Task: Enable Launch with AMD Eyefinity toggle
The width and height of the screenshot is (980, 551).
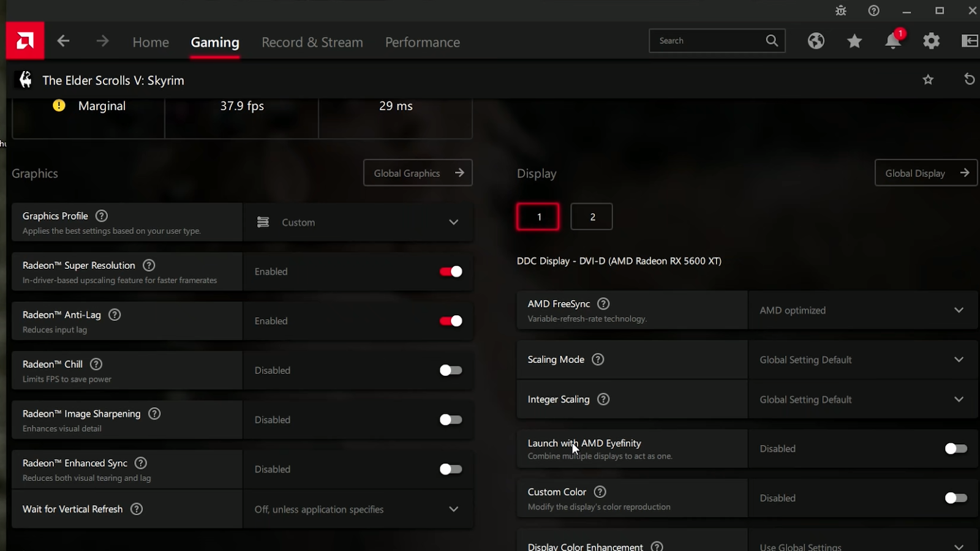Action: click(x=956, y=449)
